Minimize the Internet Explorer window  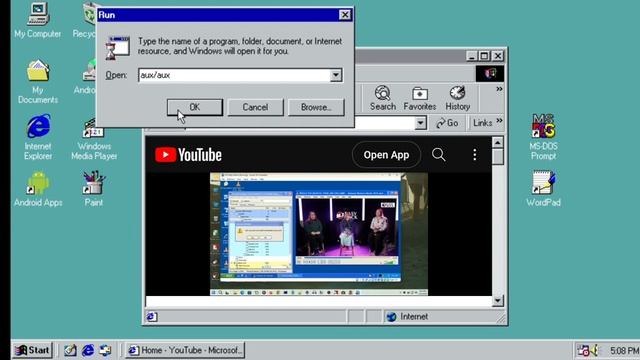tap(472, 56)
